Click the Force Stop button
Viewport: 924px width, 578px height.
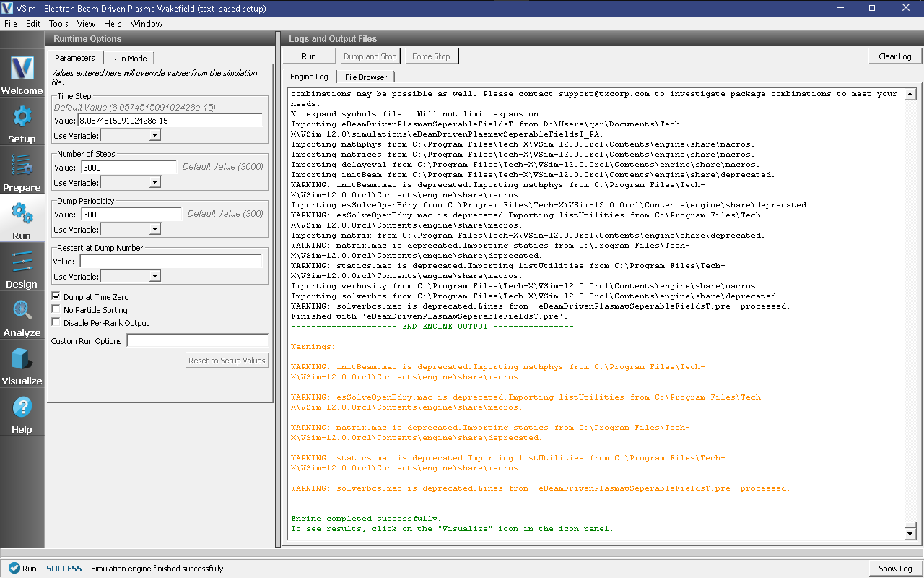431,56
